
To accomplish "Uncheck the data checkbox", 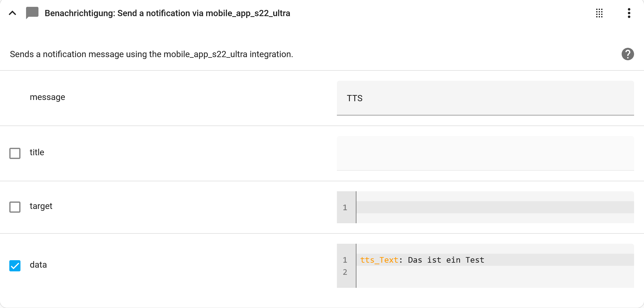I will pos(15,265).
